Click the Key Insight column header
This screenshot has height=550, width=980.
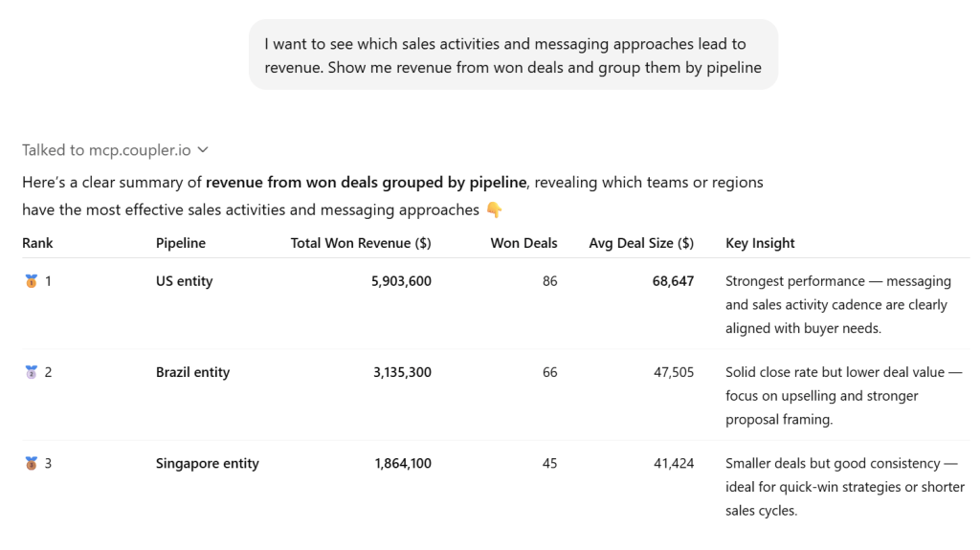click(760, 243)
